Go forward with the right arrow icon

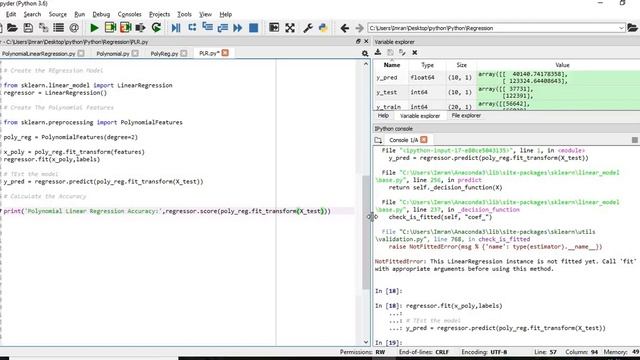click(x=359, y=28)
